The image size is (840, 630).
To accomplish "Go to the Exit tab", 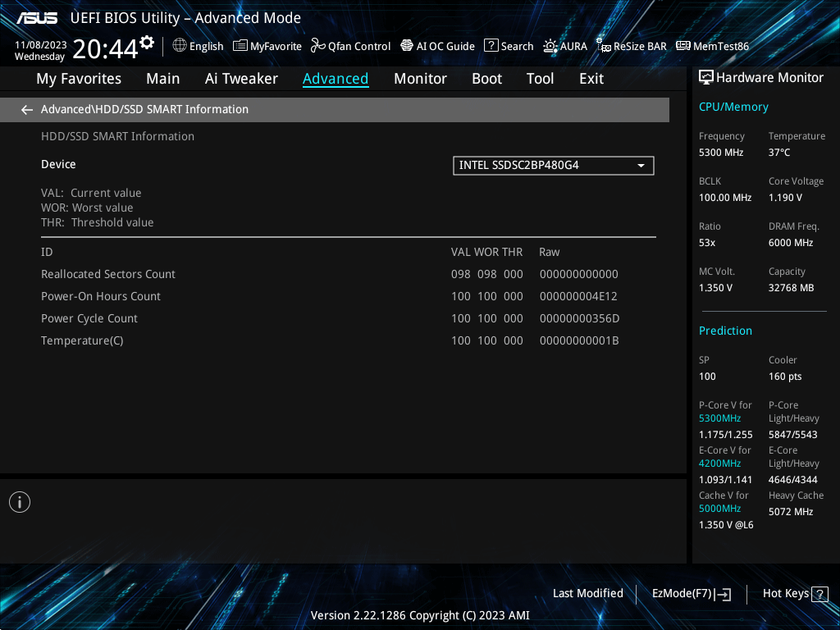I will tap(591, 79).
